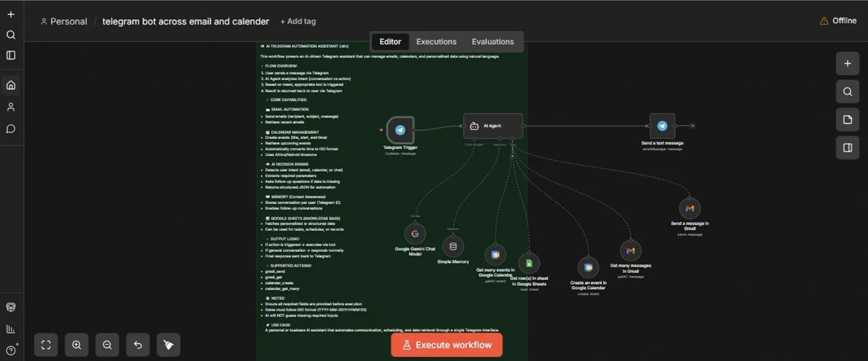The width and height of the screenshot is (868, 361).
Task: Switch to the Evaluations tab
Action: click(x=493, y=42)
